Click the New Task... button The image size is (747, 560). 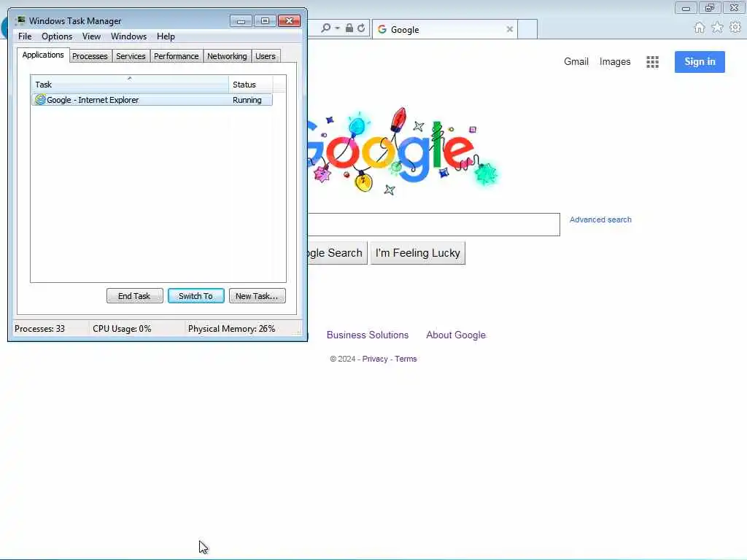tap(257, 296)
